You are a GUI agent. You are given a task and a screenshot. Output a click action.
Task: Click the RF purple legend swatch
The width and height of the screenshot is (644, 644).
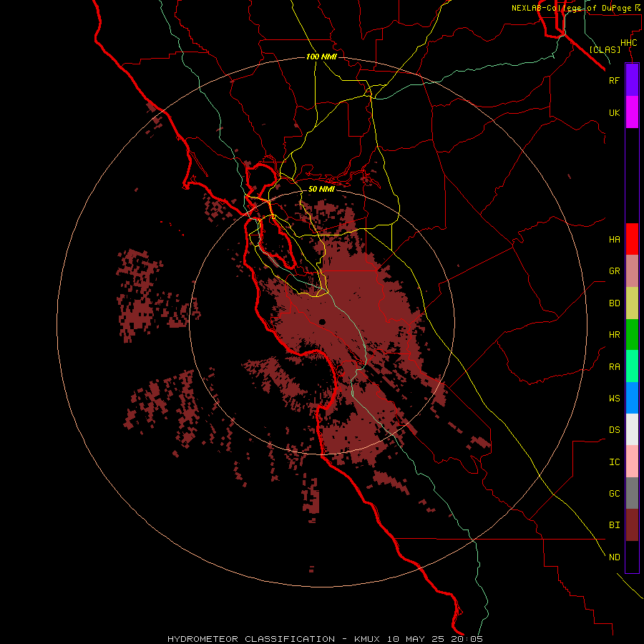coord(632,80)
